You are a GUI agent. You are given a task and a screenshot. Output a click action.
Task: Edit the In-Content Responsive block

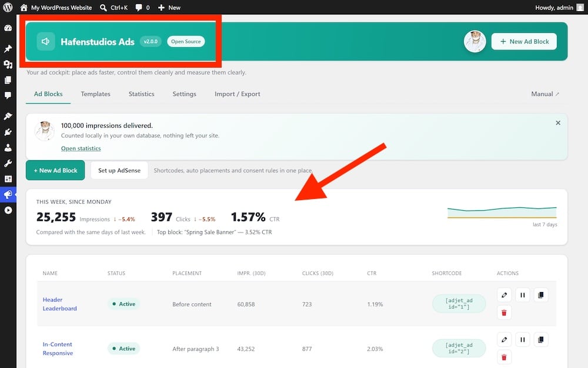(x=505, y=340)
